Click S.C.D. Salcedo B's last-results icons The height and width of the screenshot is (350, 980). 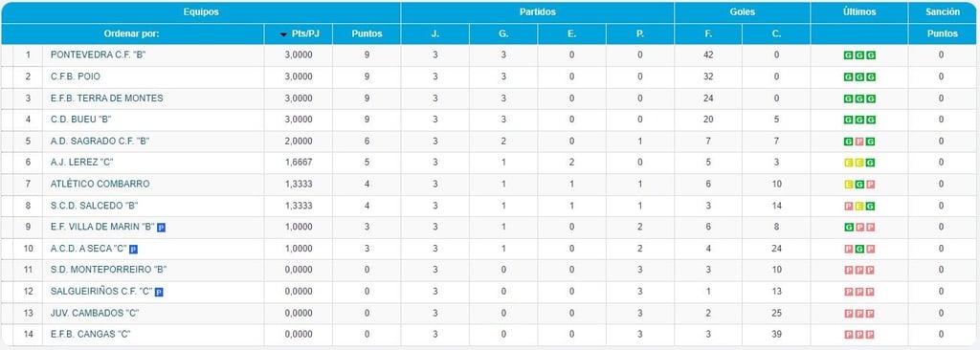point(859,206)
